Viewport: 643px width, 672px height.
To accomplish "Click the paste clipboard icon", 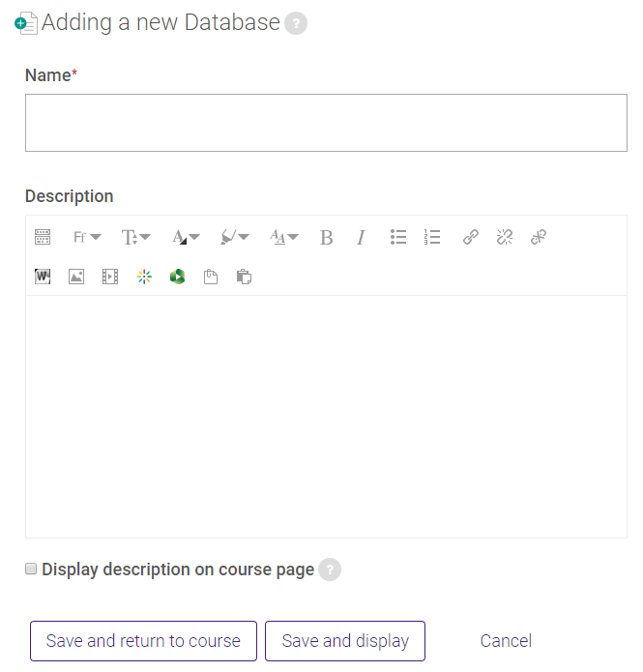I will click(211, 277).
